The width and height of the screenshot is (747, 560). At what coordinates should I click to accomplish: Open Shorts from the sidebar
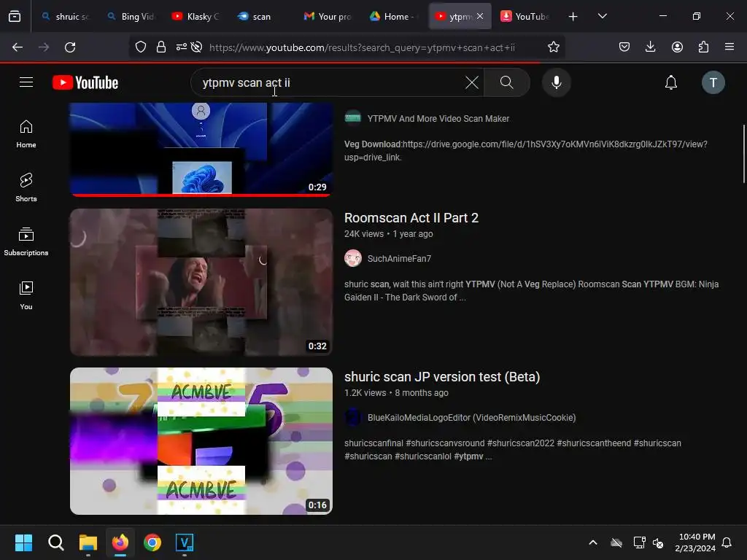(x=26, y=187)
